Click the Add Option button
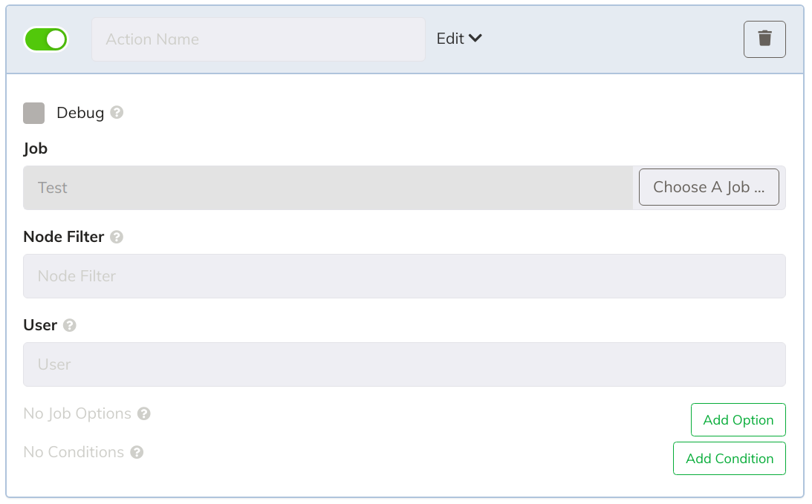Viewport: 812px width, 504px height. click(738, 419)
